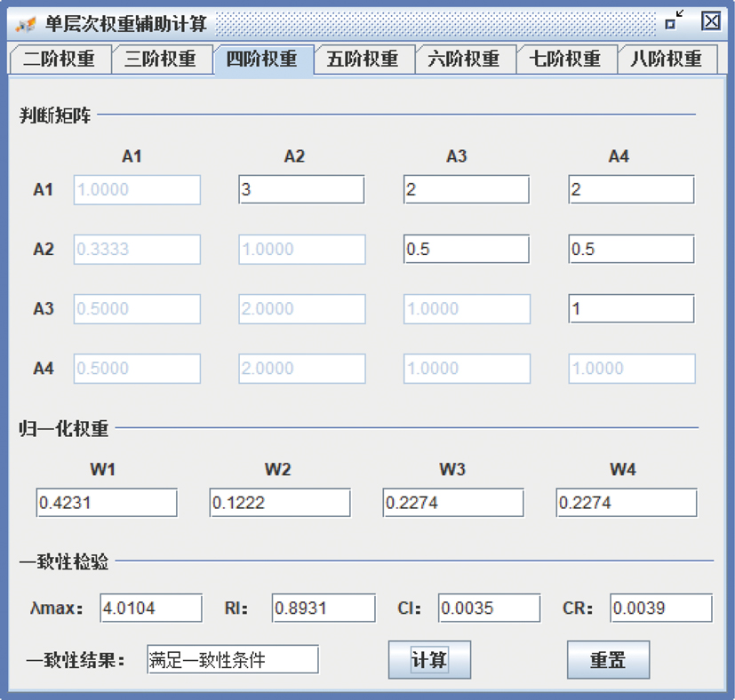
Task: Click the restore window icon
Action: pyautogui.click(x=675, y=20)
